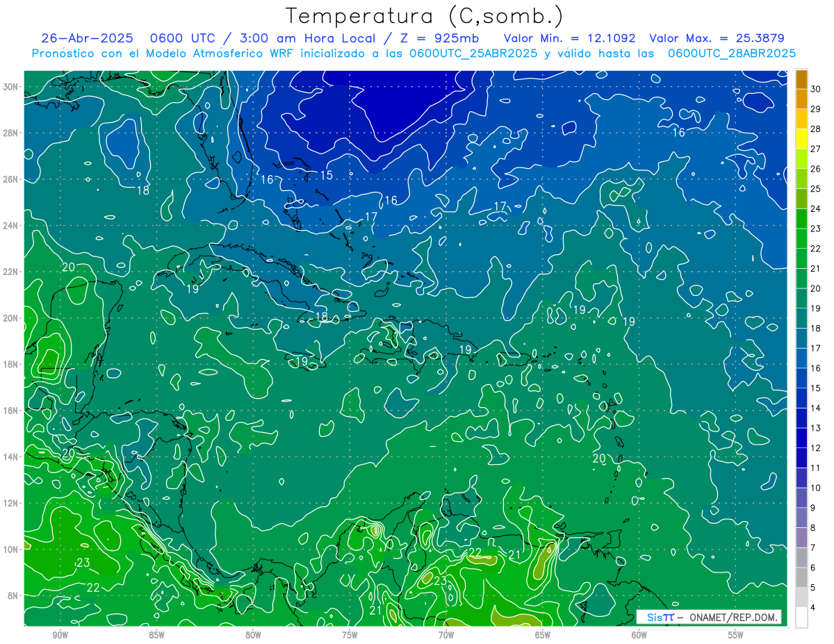The height and width of the screenshot is (644, 834).
Task: Click the "75W" longitude label
Action: pyautogui.click(x=350, y=636)
